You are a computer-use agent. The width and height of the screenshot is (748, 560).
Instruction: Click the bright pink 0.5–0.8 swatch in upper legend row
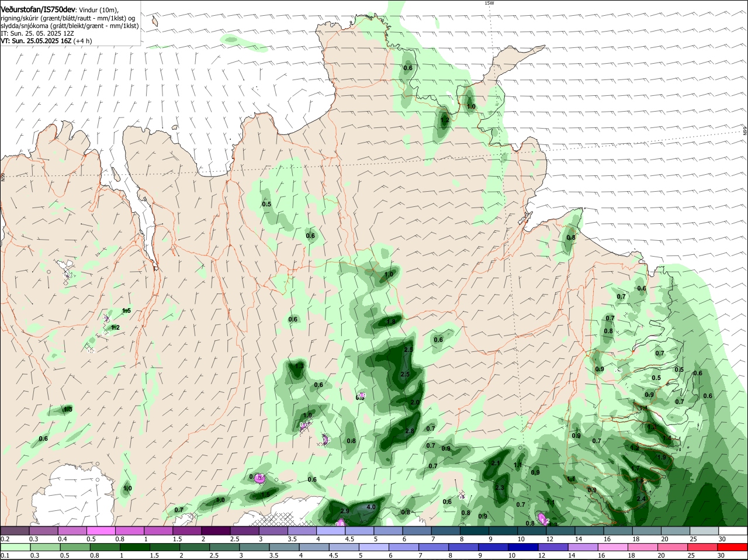pos(101,531)
